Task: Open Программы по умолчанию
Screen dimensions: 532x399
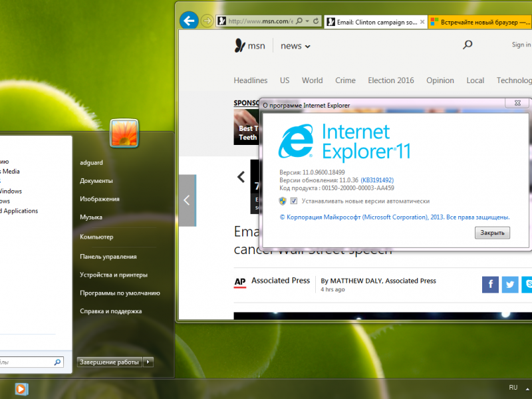Action: point(120,293)
